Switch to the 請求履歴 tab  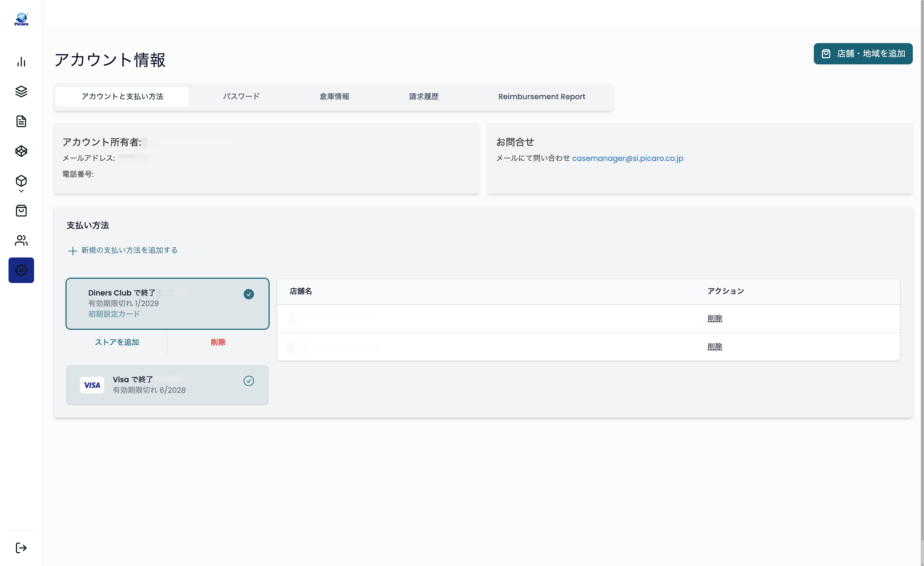point(424,97)
